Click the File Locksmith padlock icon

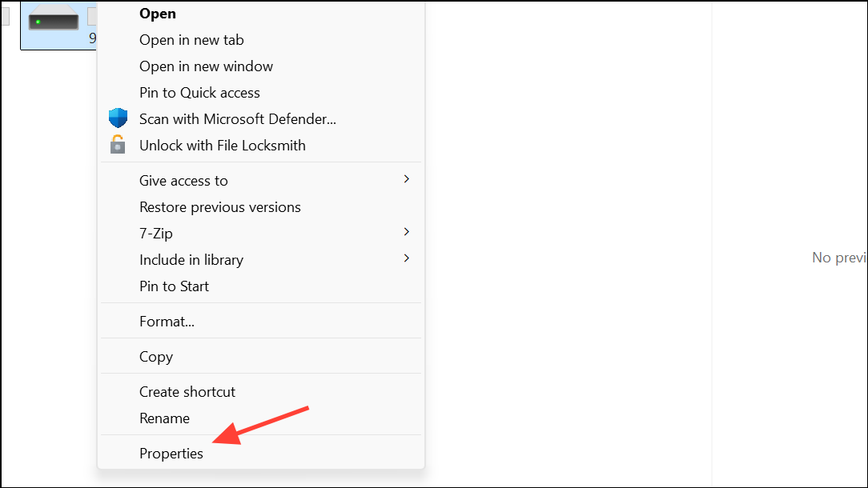[119, 145]
